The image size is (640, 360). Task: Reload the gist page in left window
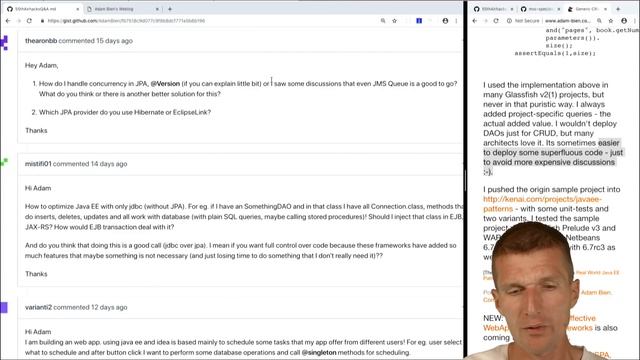tap(29, 21)
